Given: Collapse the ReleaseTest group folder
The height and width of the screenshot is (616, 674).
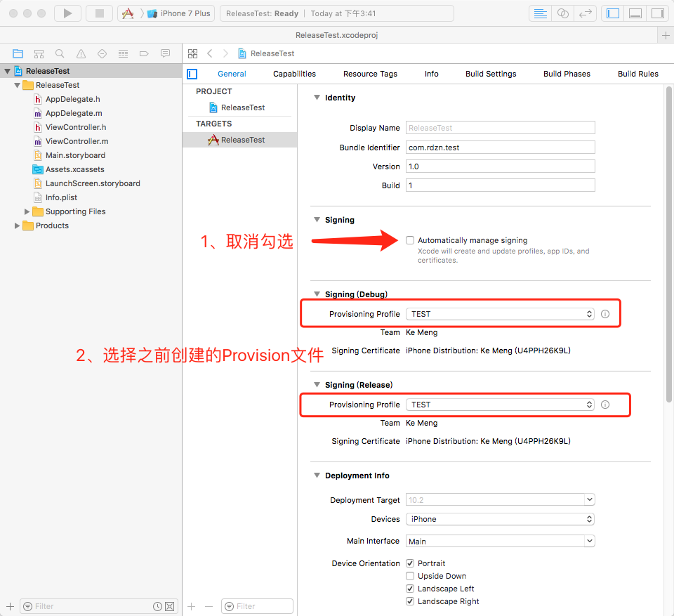Looking at the screenshot, I should (17, 85).
